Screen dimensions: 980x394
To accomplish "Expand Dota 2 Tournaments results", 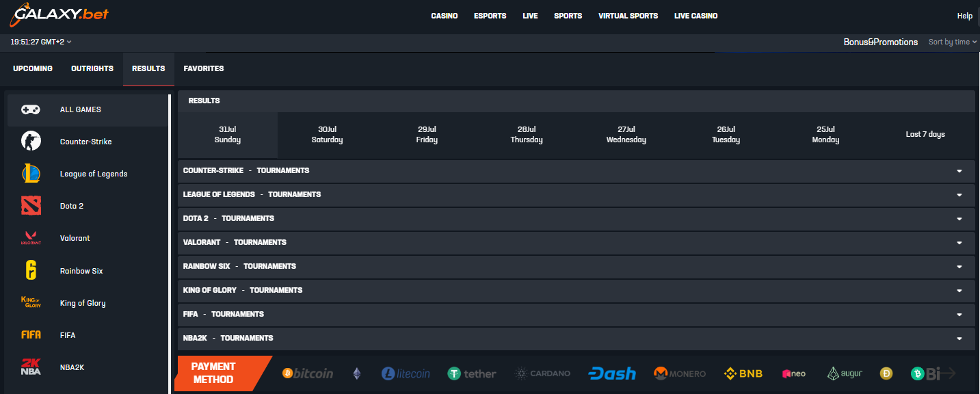I will pyautogui.click(x=576, y=219).
